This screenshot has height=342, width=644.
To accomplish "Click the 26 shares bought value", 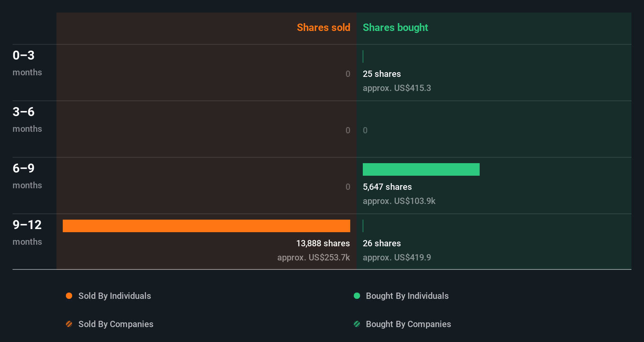I will tap(382, 243).
